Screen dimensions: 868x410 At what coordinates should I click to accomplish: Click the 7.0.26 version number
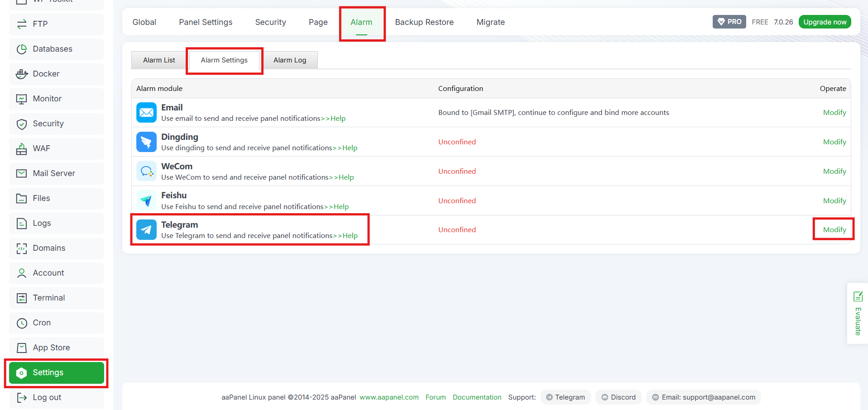(783, 22)
